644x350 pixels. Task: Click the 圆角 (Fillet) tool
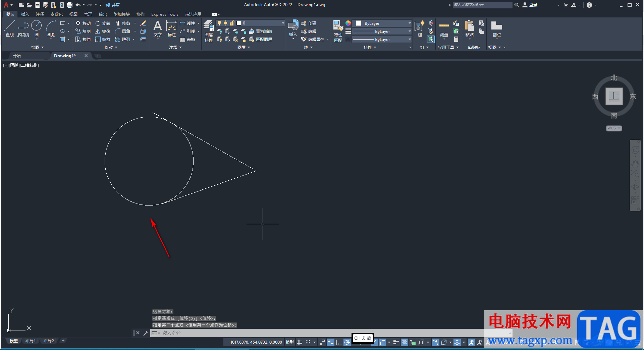(x=123, y=31)
